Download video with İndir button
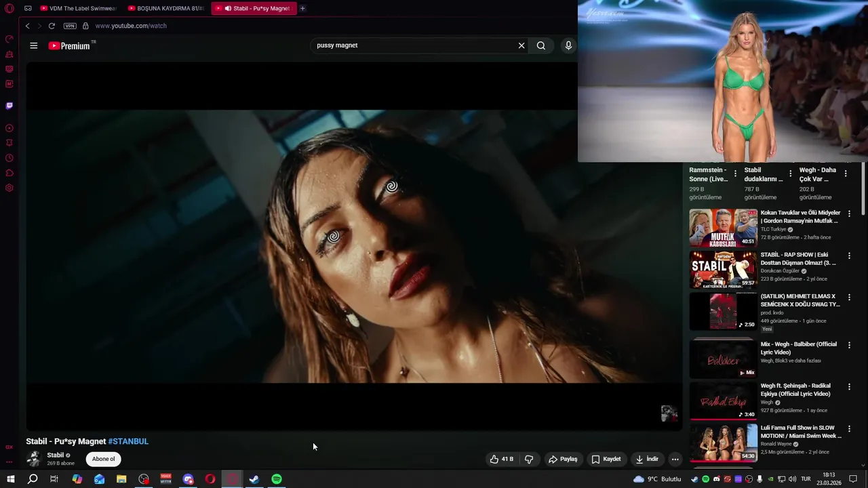 pyautogui.click(x=647, y=459)
